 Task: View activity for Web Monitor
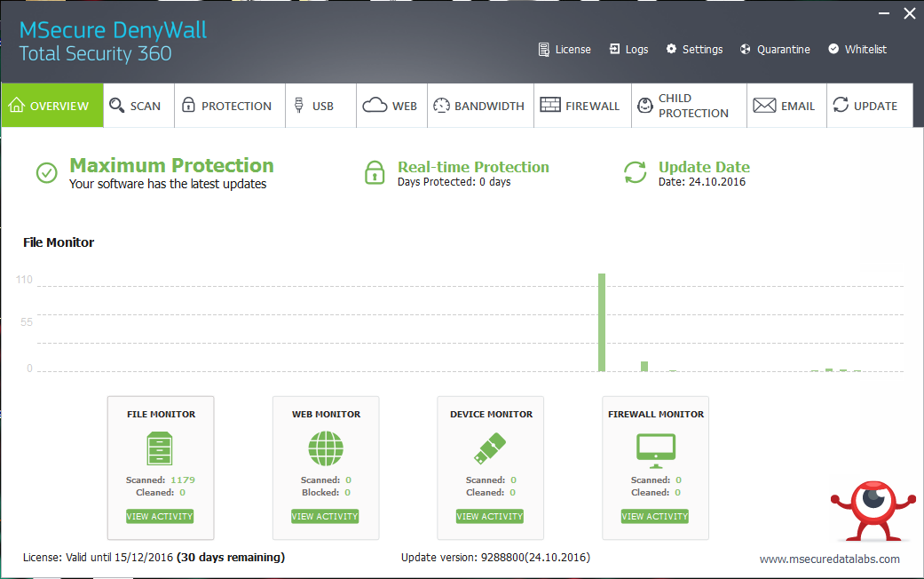pos(325,517)
